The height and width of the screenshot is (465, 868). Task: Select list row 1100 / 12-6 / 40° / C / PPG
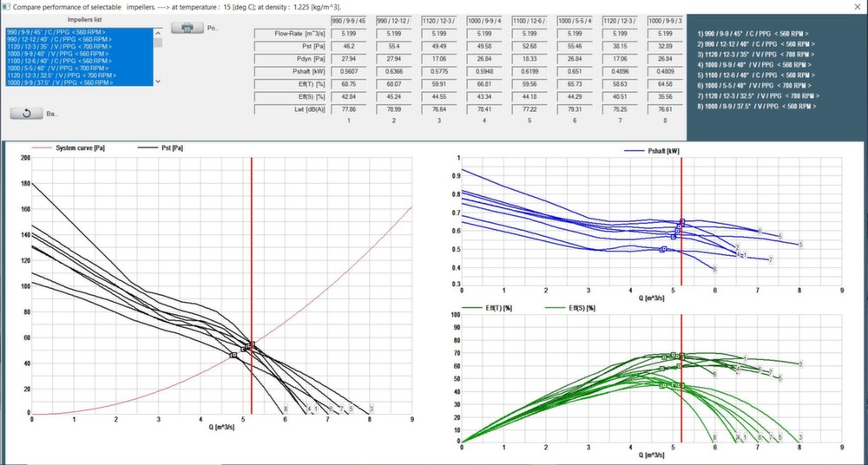pos(80,61)
